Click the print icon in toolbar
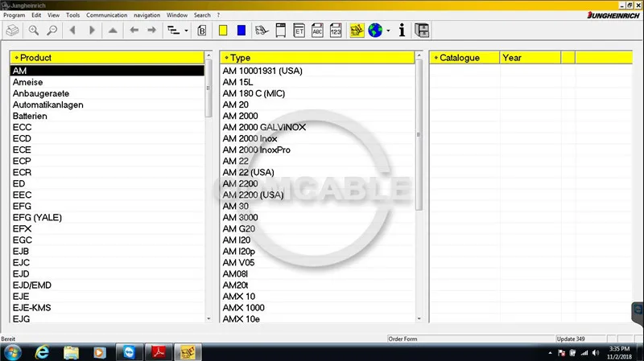 [12, 31]
